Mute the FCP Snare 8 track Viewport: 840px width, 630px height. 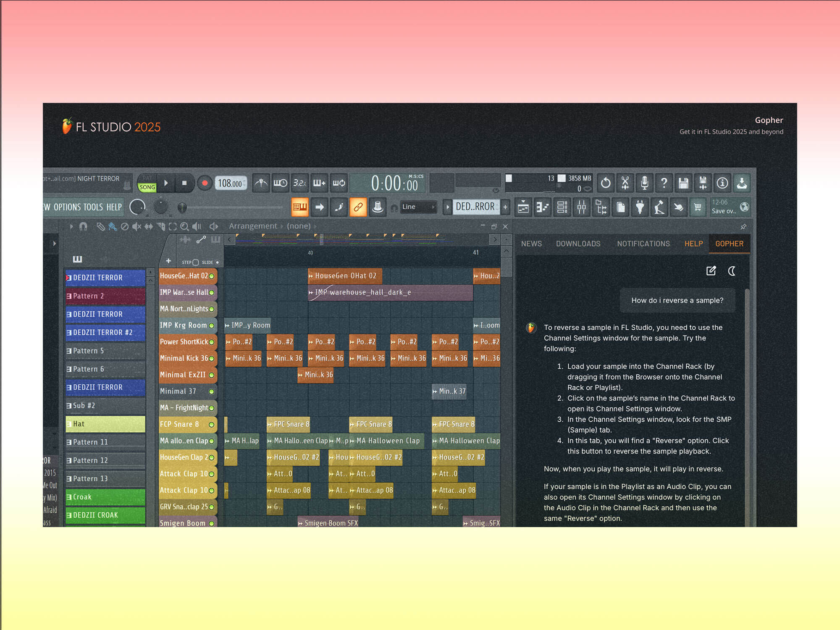pos(212,425)
